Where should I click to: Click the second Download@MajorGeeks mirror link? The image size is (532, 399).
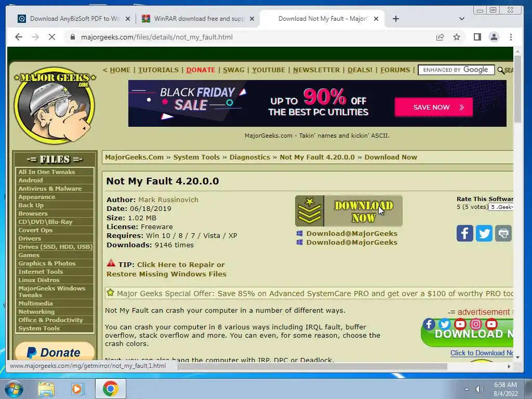[352, 242]
